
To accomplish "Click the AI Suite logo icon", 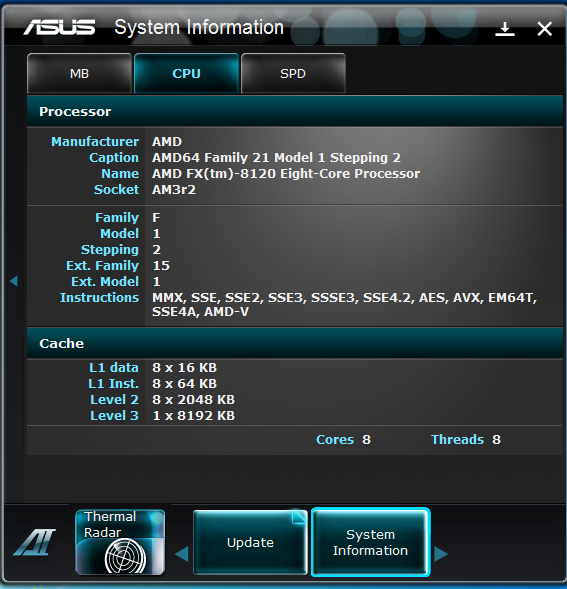I will tap(35, 542).
